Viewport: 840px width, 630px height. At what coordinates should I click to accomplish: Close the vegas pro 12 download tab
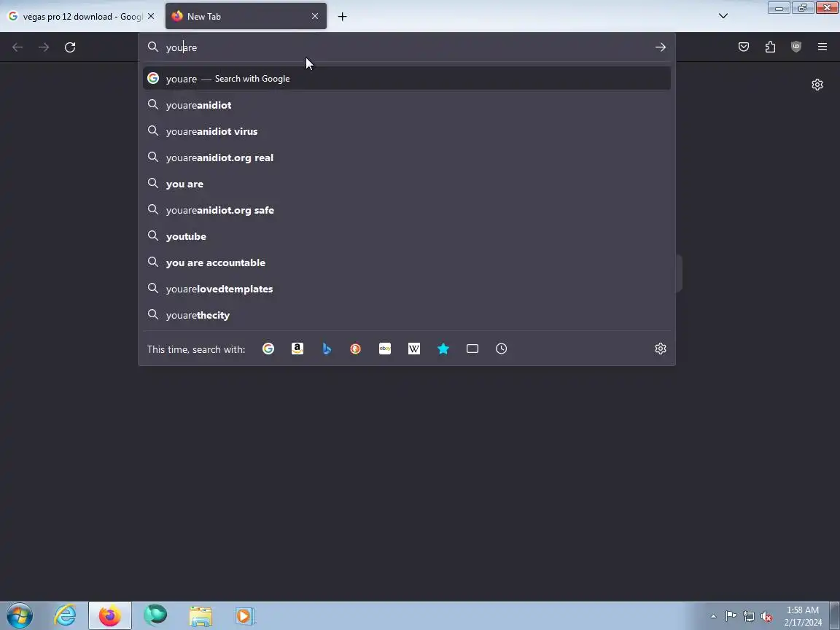pyautogui.click(x=151, y=17)
